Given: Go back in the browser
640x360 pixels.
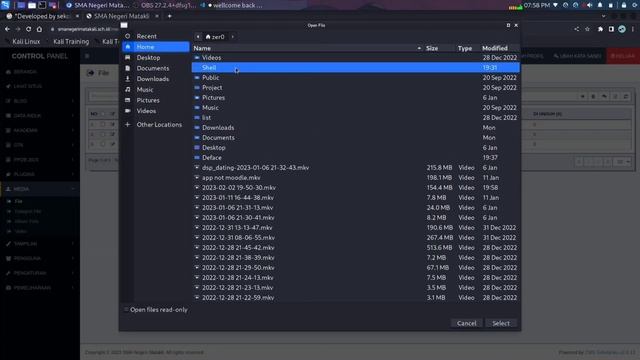Looking at the screenshot, I should coord(7,29).
